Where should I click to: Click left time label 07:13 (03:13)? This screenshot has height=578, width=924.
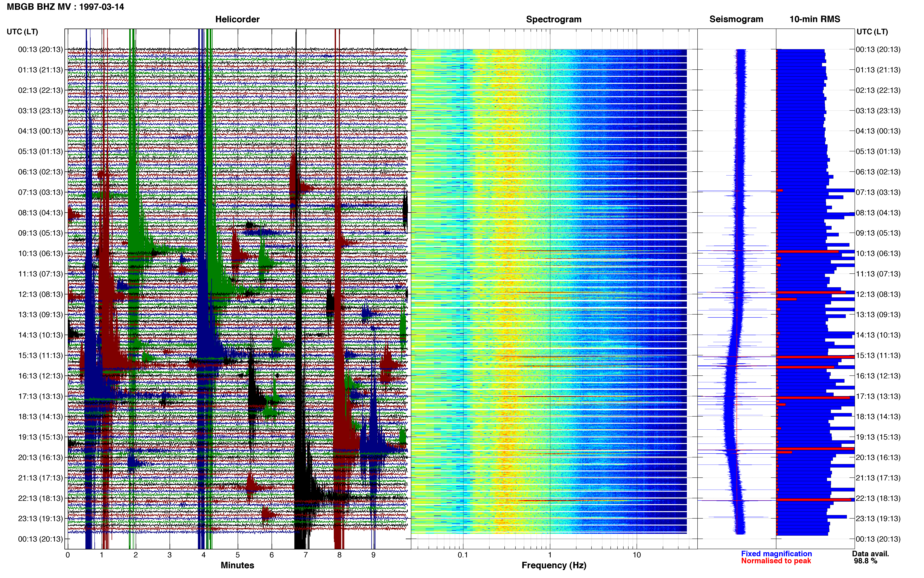pyautogui.click(x=41, y=192)
